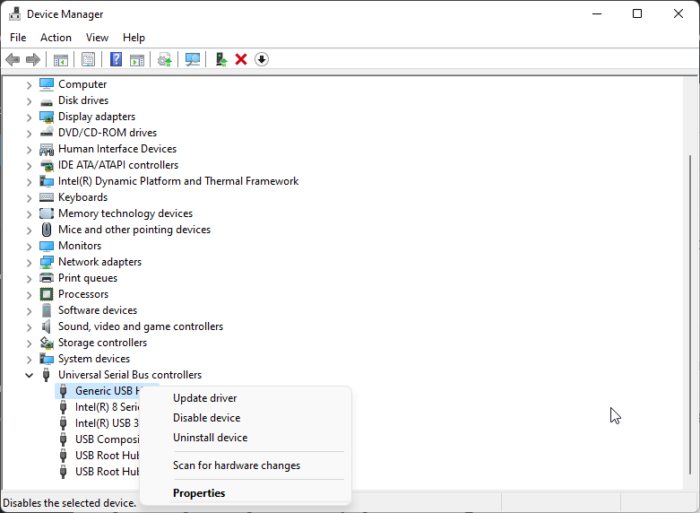Click the Disable device down-arrow icon
The image size is (700, 513).
point(262,59)
